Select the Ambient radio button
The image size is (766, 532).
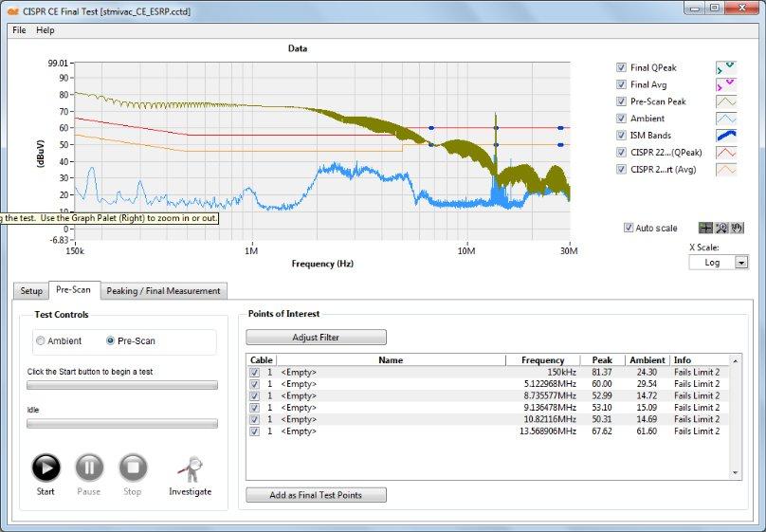41,341
